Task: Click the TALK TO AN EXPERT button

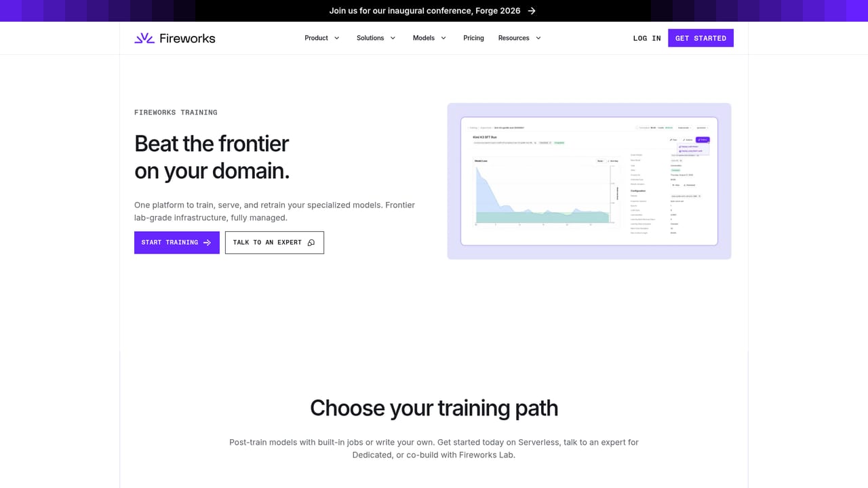Action: pos(275,243)
